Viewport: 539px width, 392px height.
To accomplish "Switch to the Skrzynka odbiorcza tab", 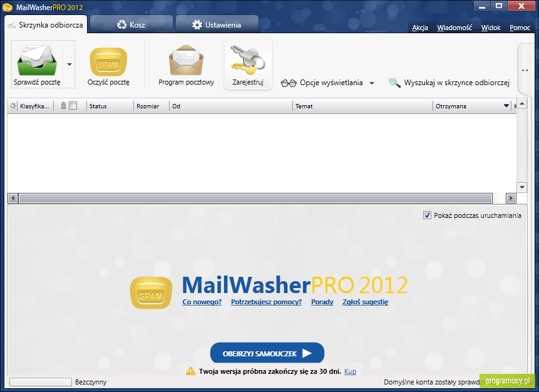I will 46,25.
